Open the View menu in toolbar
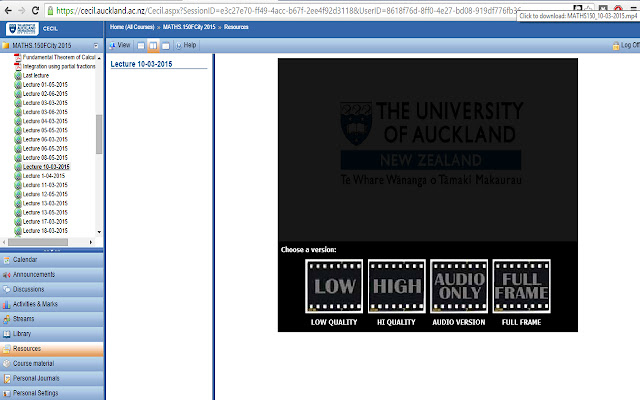This screenshot has width=640, height=400. (119, 46)
